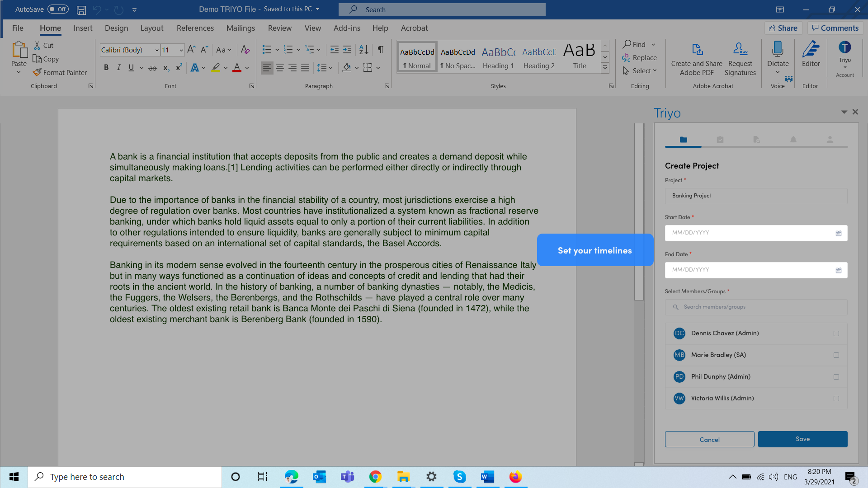This screenshot has width=868, height=488.
Task: Check Marie Bradley (SA) checkbox
Action: tap(836, 355)
